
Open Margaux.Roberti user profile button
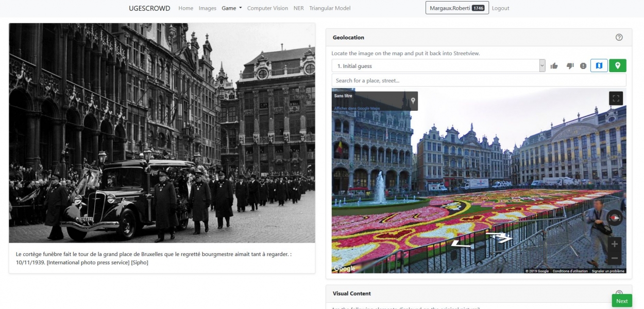[x=456, y=8]
